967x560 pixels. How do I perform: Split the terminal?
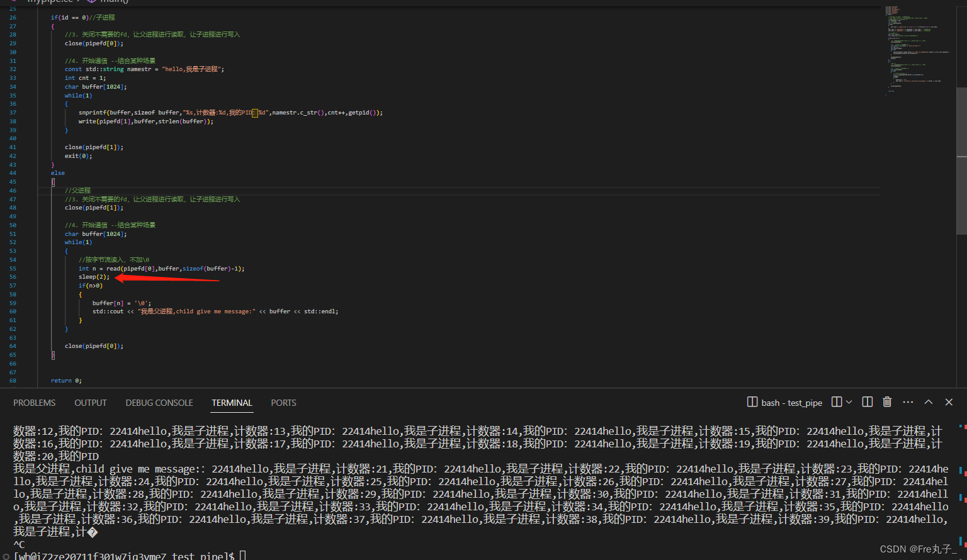[x=868, y=402]
